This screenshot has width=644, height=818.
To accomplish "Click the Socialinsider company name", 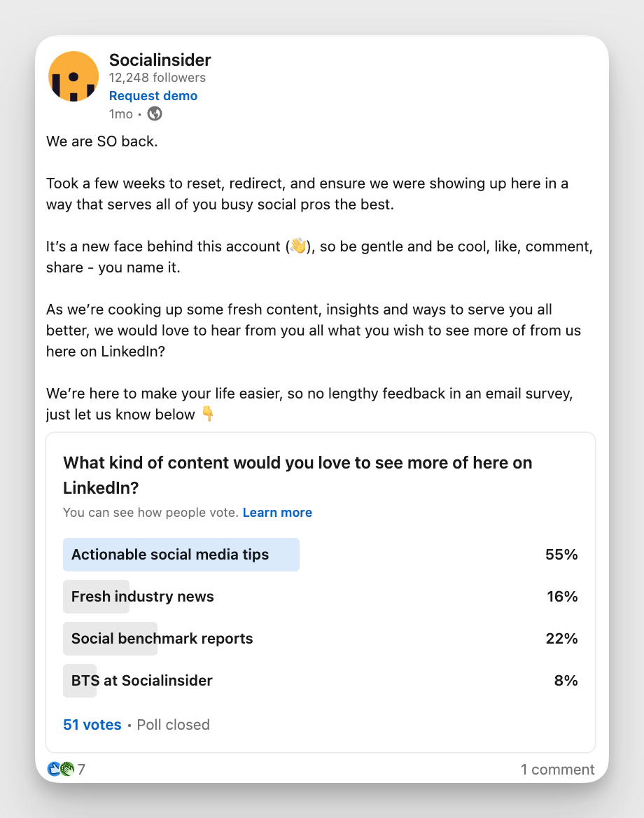I will pos(160,60).
